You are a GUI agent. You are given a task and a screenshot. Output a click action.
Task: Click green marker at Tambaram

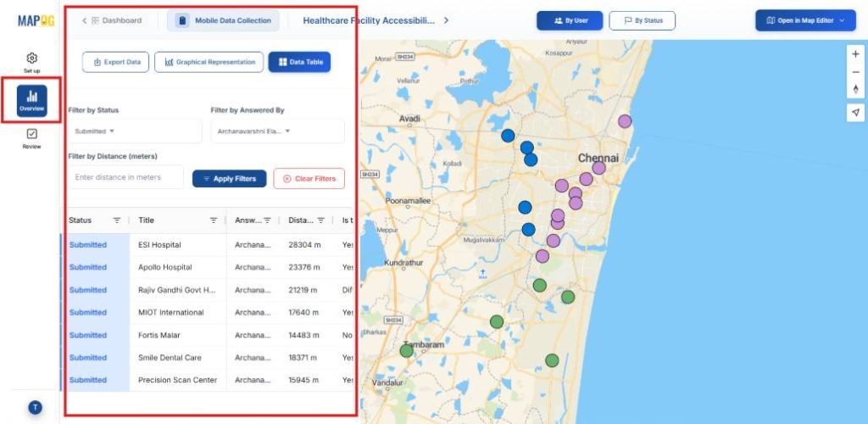point(407,350)
